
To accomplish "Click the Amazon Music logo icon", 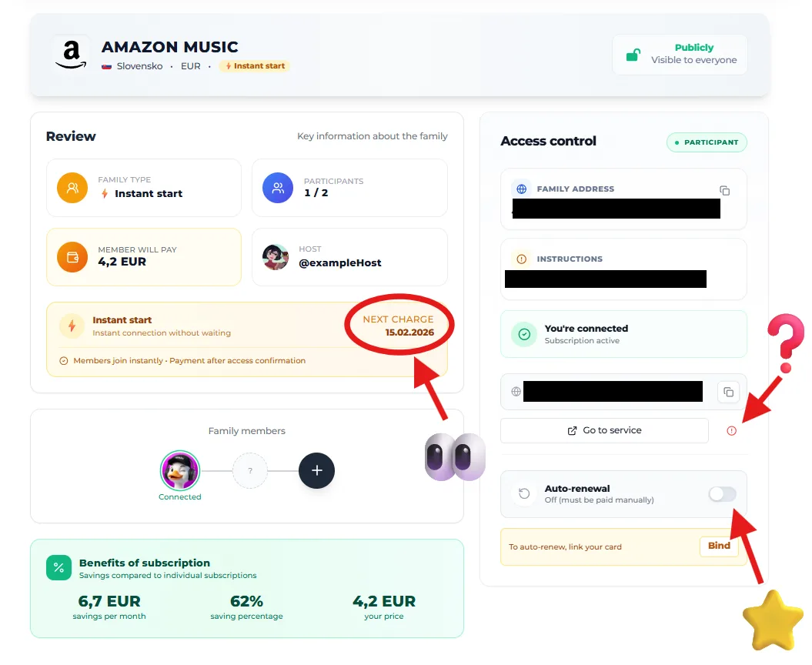I will (x=72, y=54).
